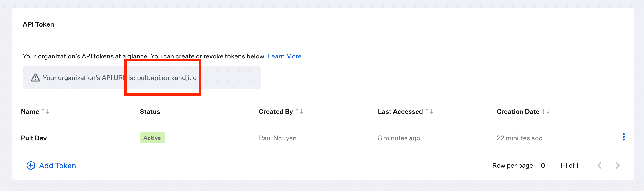Image resolution: width=644 pixels, height=191 pixels.
Task: Click the previous page chevron arrow
Action: coord(600,166)
